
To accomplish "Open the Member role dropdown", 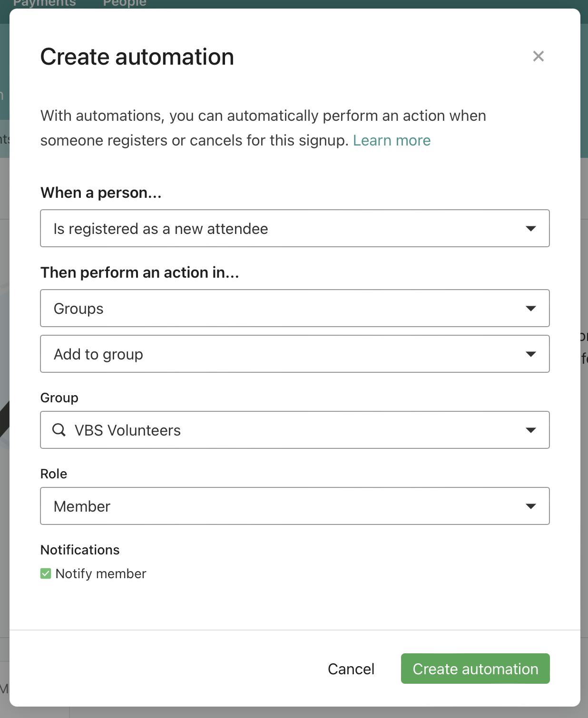I will (x=295, y=506).
